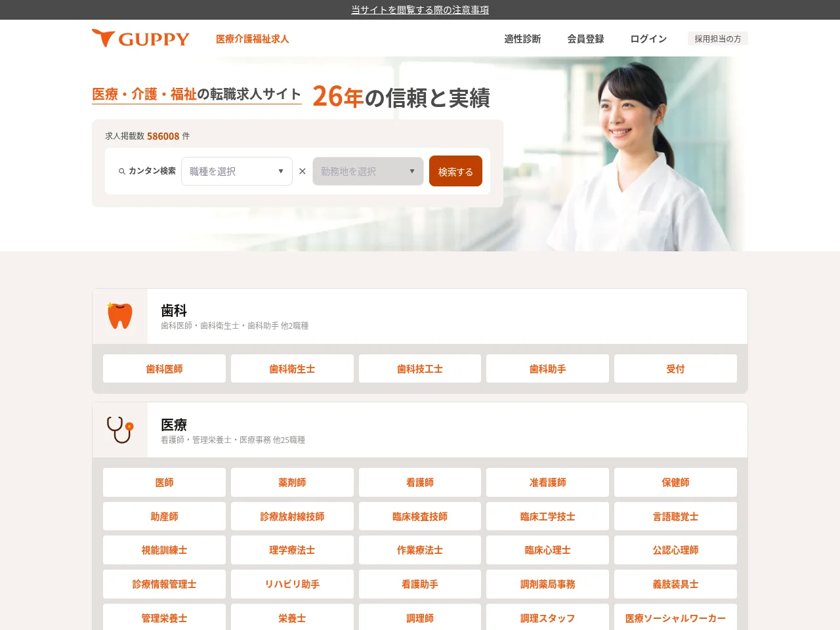Select the 受付 job button
840x630 pixels.
pyautogui.click(x=675, y=369)
